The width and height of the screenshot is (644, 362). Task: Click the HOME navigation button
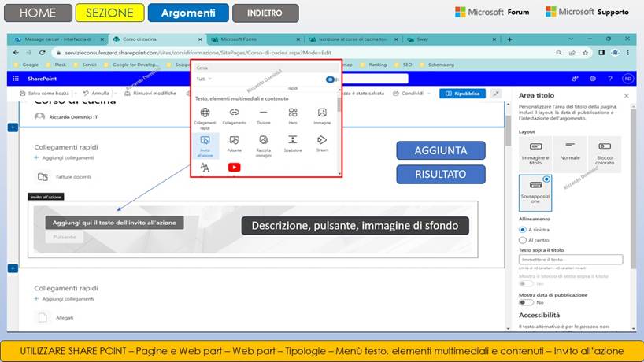point(38,13)
